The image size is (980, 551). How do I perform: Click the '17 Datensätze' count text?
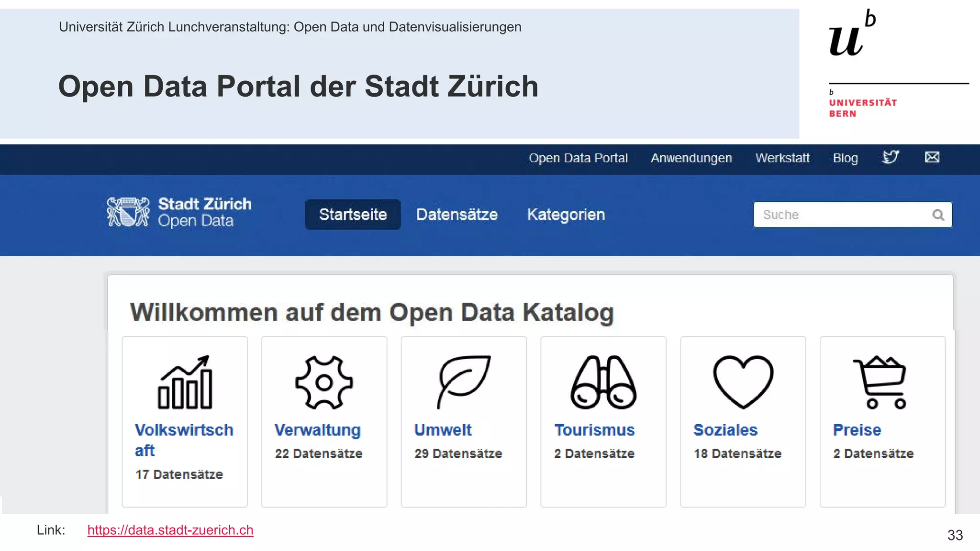pyautogui.click(x=179, y=474)
